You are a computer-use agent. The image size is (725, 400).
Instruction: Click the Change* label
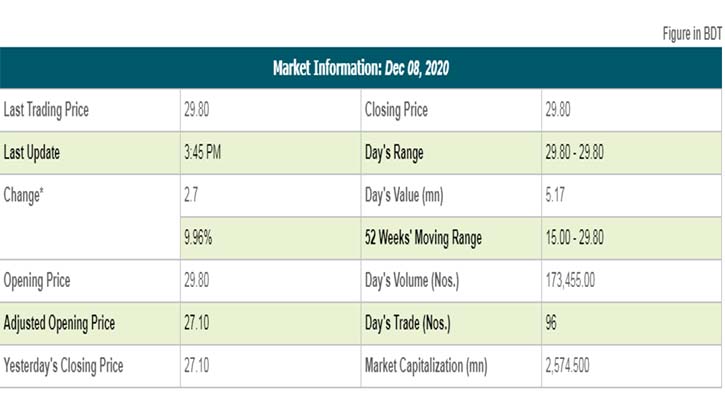(x=24, y=195)
